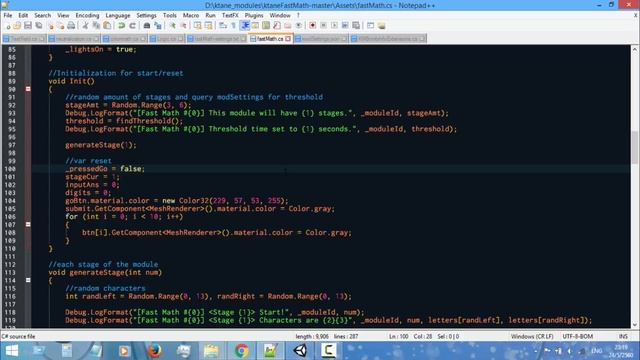Open the Run menu

210,15
